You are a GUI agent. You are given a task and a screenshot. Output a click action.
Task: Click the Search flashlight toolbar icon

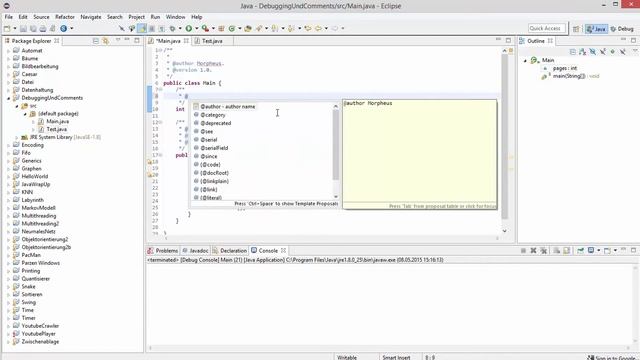point(259,29)
